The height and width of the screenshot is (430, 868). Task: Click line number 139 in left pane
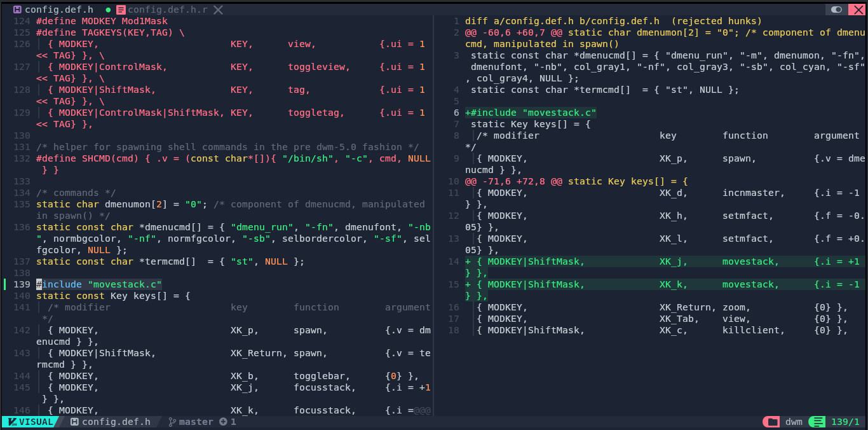[22, 284]
